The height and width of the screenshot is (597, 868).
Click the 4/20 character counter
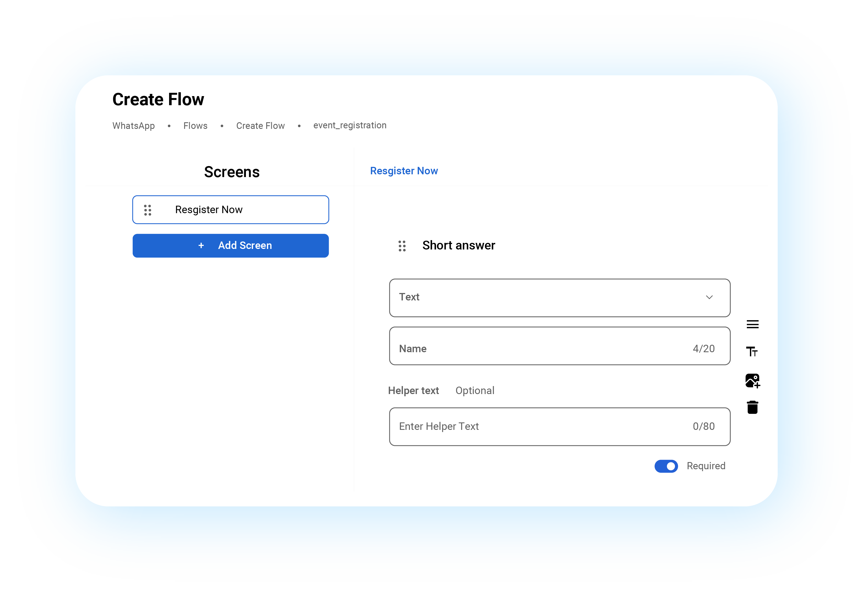click(x=703, y=349)
